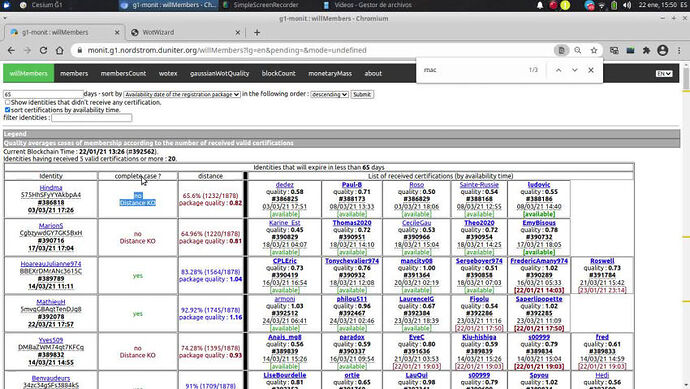Image resolution: width=690 pixels, height=389 pixels.
Task: Open certifier Kiu-hishiga link
Action: [x=479, y=337]
